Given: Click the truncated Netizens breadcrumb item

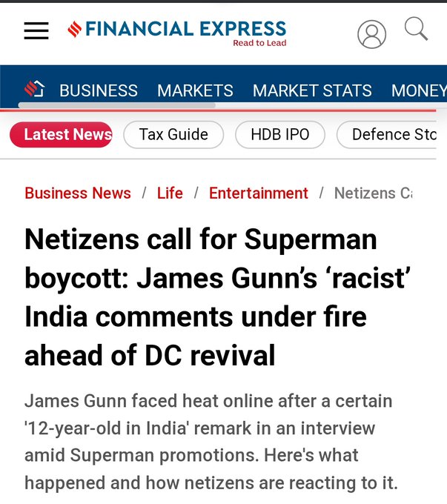Looking at the screenshot, I should [373, 193].
